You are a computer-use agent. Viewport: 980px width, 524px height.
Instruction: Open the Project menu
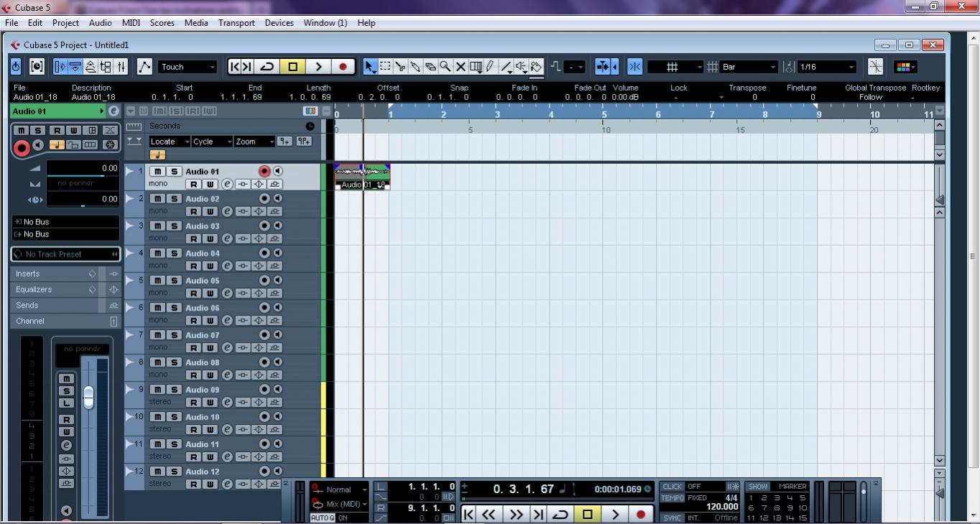coord(65,23)
